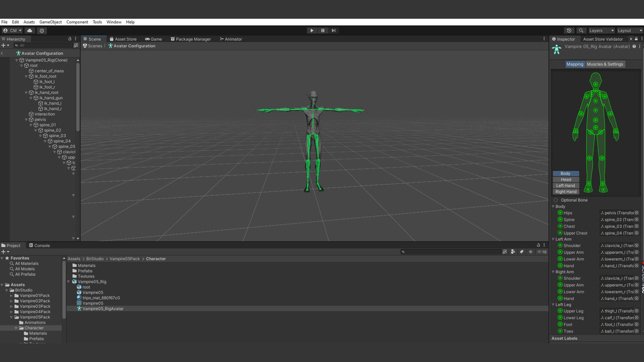The height and width of the screenshot is (362, 644).
Task: Toggle the Right Hand mapping button
Action: click(566, 191)
